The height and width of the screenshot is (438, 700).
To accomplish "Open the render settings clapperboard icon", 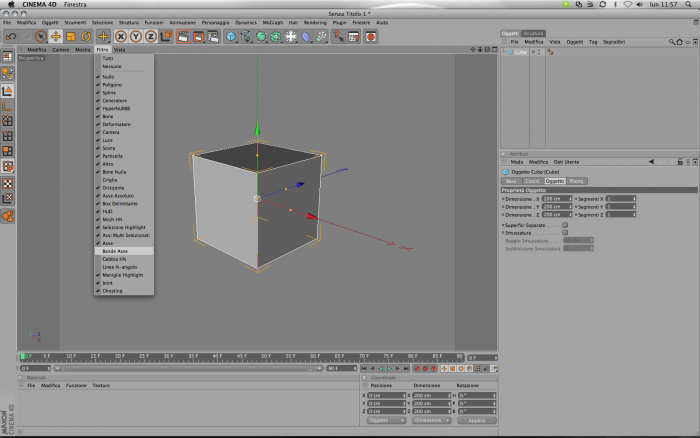I will 213,37.
